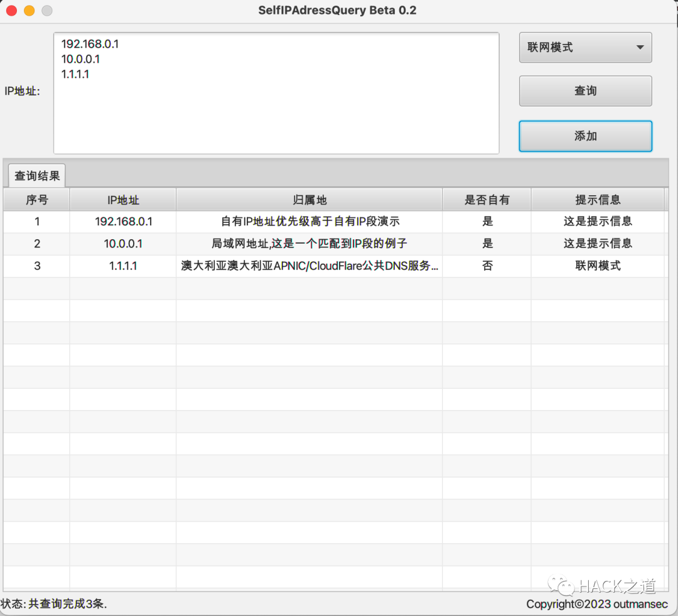The width and height of the screenshot is (678, 616).
Task: Click the 10.0.0.1 table cell
Action: 122,244
